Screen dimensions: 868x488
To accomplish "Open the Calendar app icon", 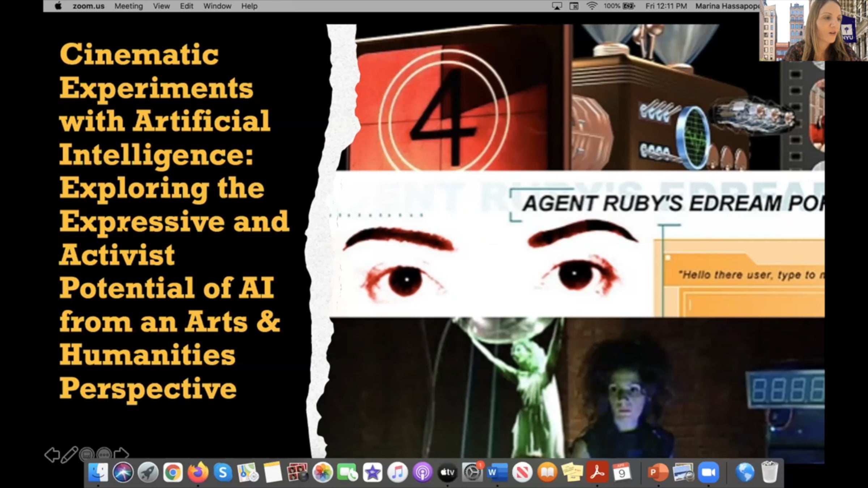I will tap(622, 472).
